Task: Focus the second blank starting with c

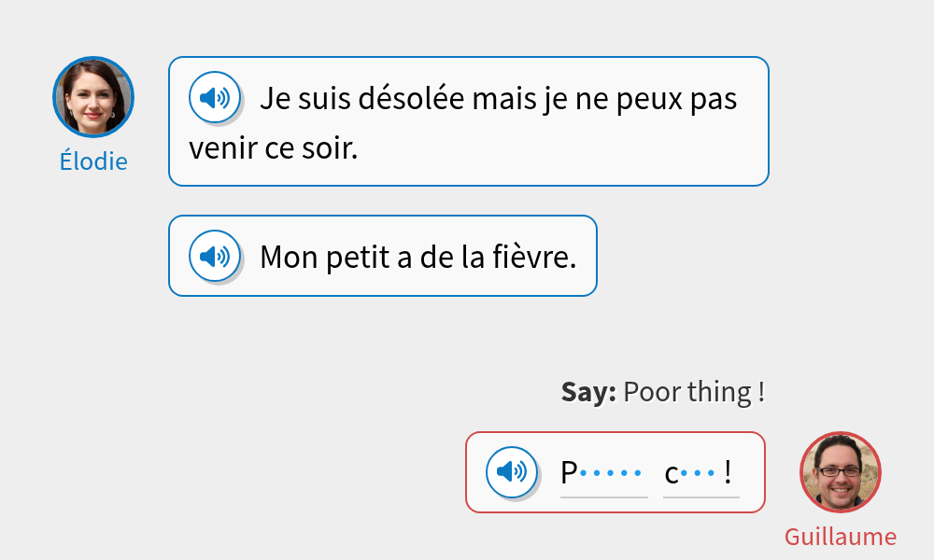Action: point(700,474)
